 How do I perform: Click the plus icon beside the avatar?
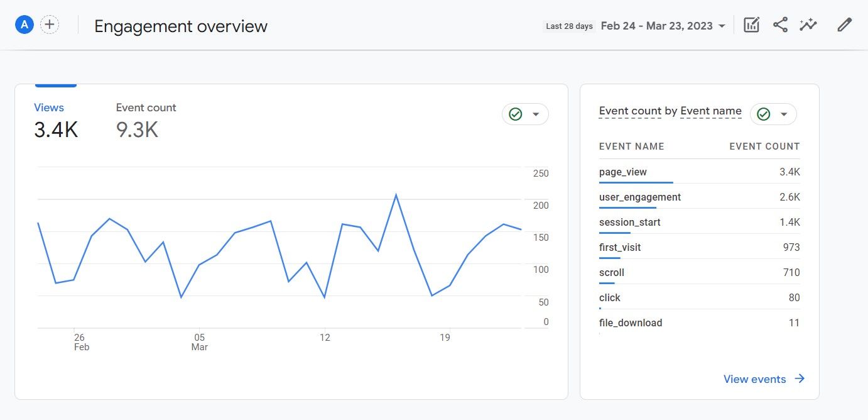coord(49,24)
